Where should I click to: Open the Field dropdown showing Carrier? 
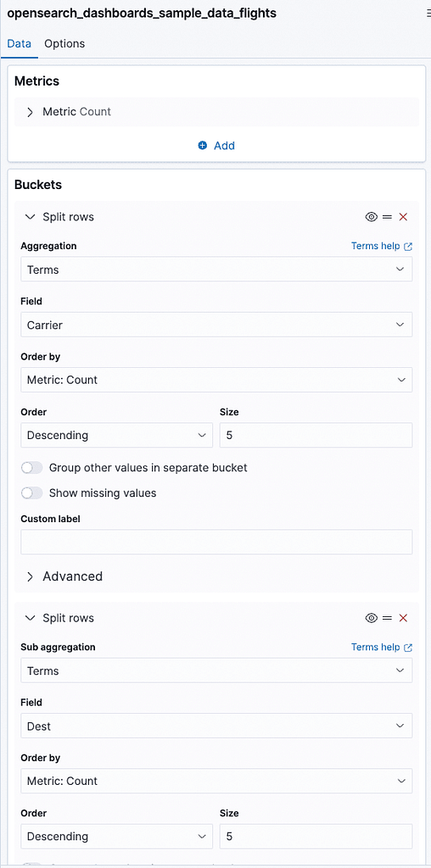(216, 325)
